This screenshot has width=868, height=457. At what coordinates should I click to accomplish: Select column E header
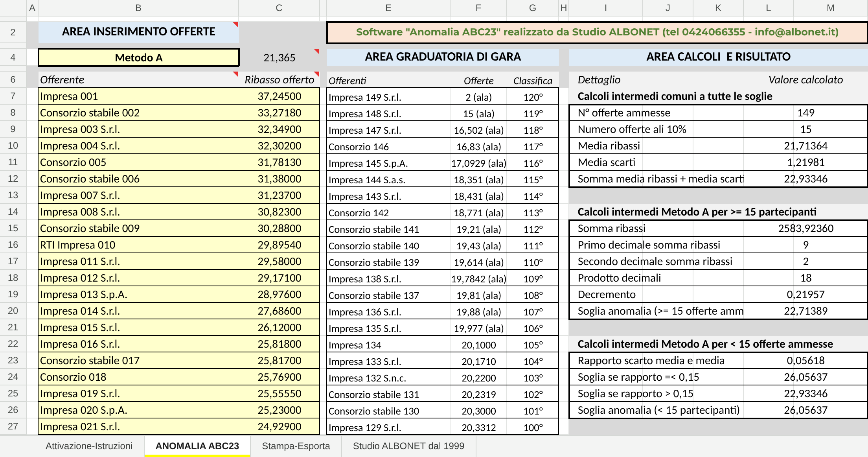388,8
